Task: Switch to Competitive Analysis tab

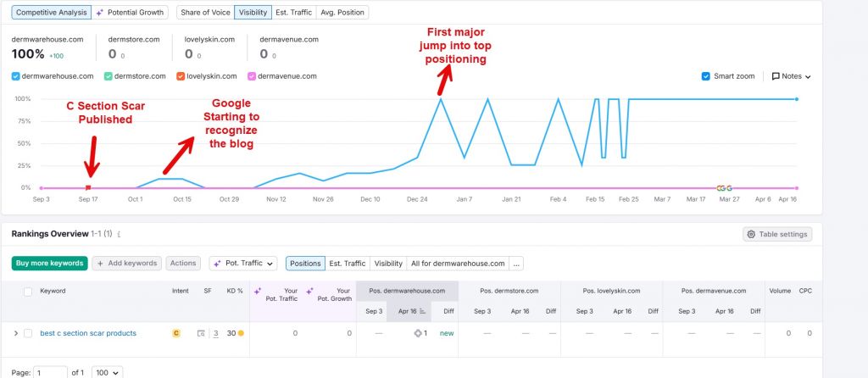Action: click(50, 12)
